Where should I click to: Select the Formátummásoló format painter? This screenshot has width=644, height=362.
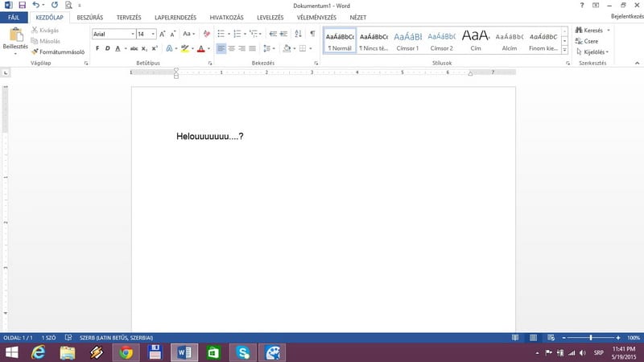58,51
